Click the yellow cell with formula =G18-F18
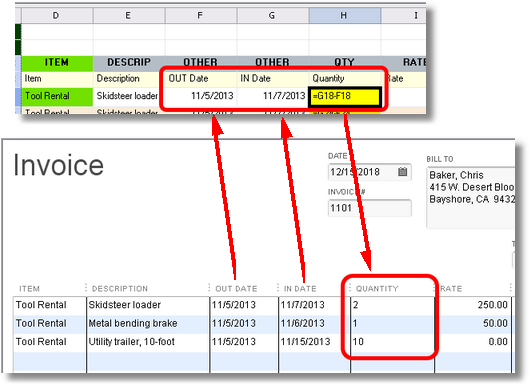The height and width of the screenshot is (387, 529). click(345, 97)
